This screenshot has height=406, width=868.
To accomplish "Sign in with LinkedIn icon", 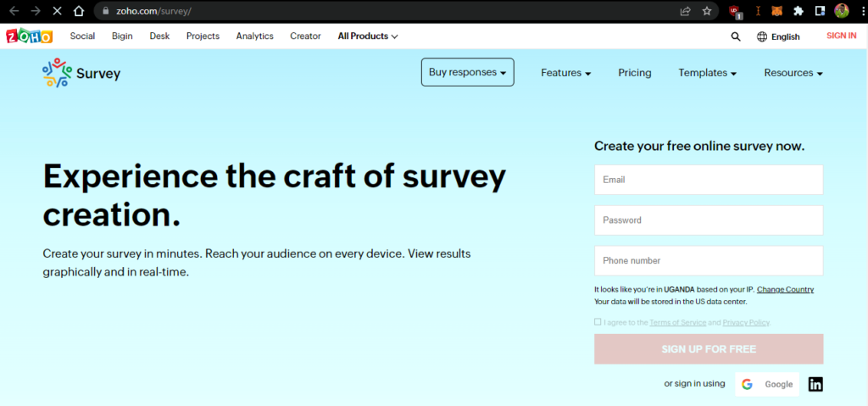I will (x=815, y=384).
